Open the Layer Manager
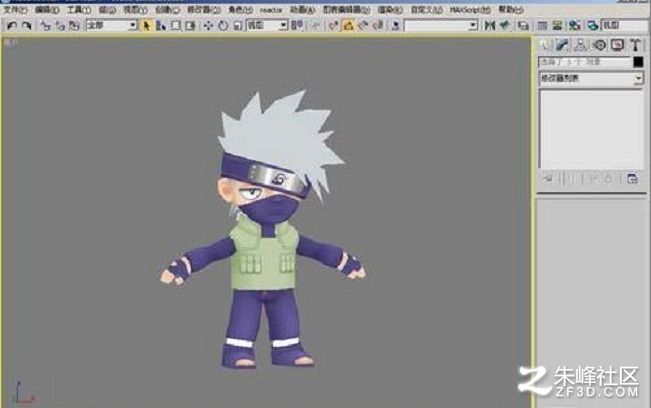Image resolution: width=651 pixels, height=408 pixels. (x=524, y=26)
